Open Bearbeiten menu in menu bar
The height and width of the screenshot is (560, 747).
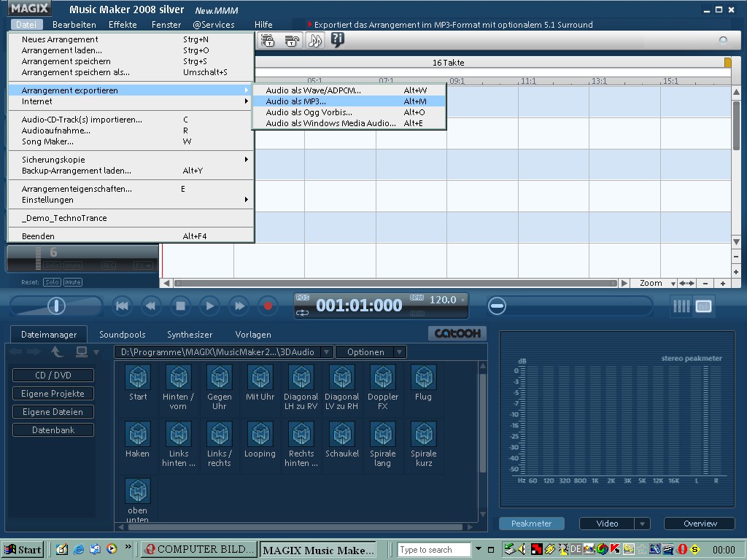[x=74, y=25]
